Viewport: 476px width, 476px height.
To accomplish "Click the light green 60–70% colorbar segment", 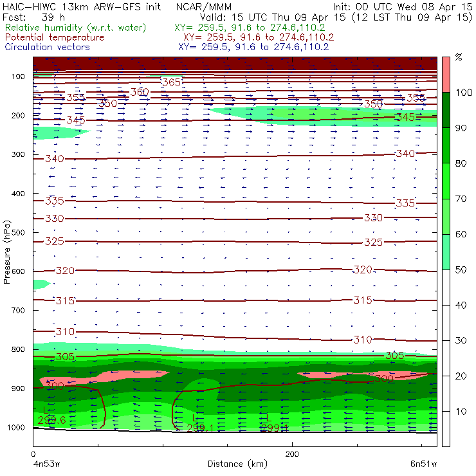I will [x=446, y=216].
